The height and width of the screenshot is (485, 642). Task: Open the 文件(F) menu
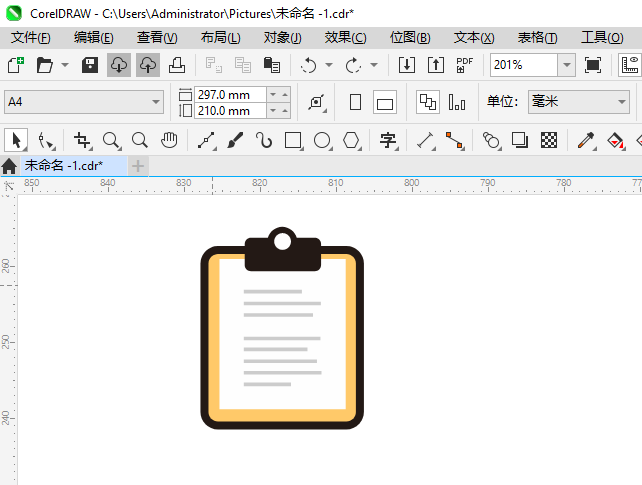tap(31, 38)
